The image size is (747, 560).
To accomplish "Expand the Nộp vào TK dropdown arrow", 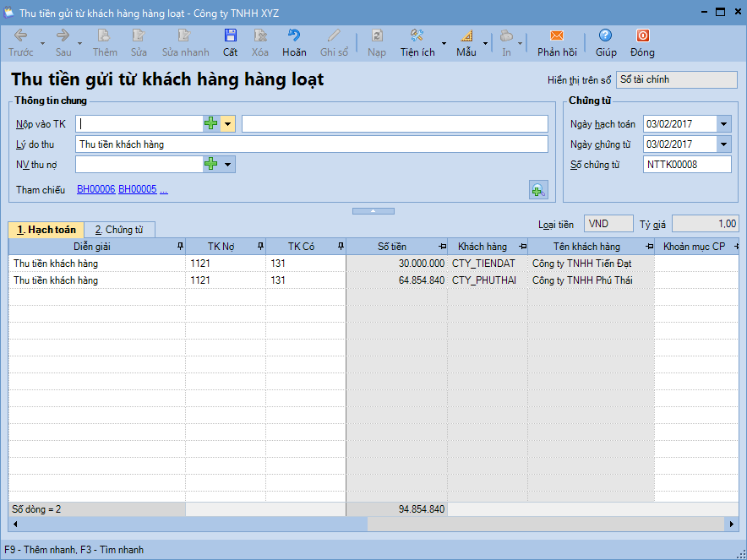I will tap(228, 124).
